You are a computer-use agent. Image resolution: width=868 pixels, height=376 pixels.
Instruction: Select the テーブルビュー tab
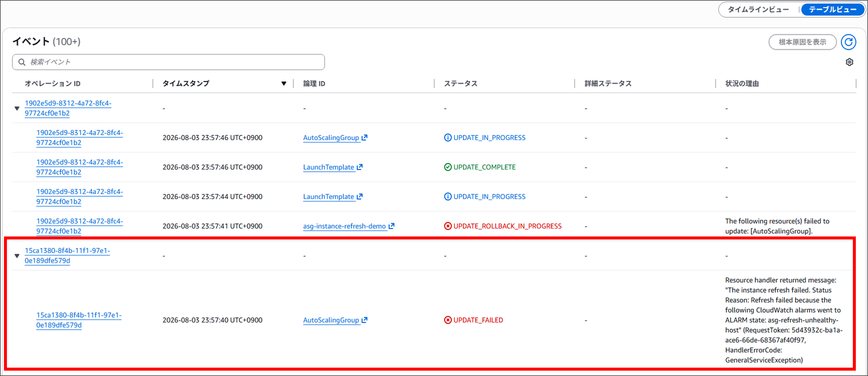pyautogui.click(x=832, y=9)
